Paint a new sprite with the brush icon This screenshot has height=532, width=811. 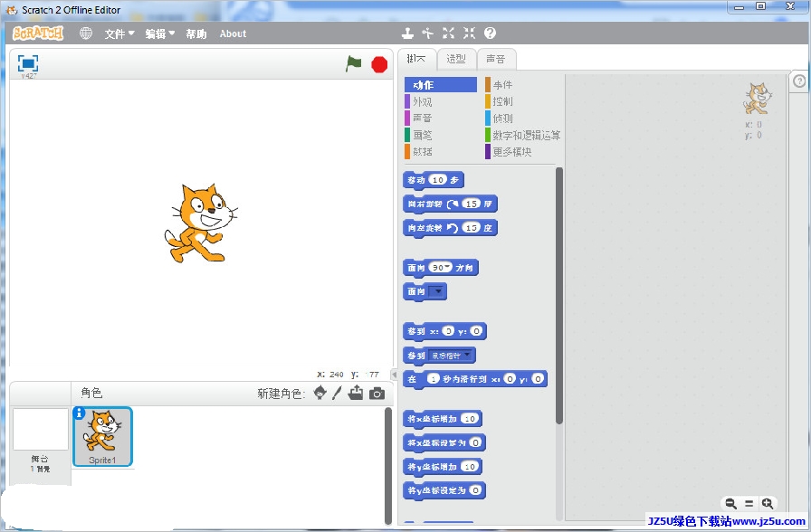(x=337, y=393)
